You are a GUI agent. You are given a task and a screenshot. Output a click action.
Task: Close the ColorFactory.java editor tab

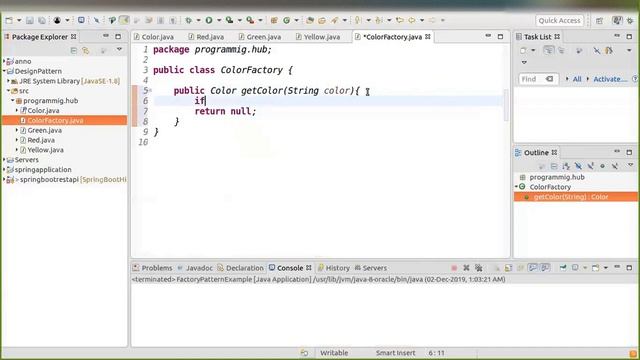[428, 37]
